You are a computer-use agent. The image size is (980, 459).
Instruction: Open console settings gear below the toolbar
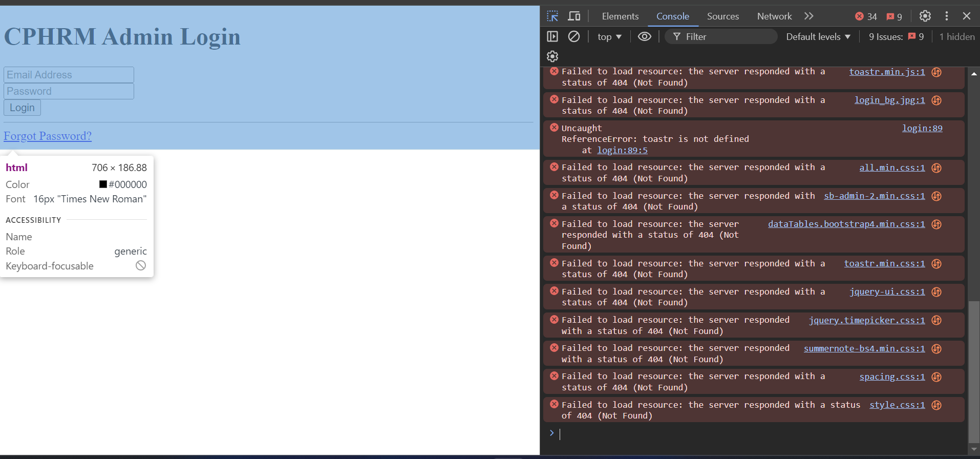coord(552,56)
